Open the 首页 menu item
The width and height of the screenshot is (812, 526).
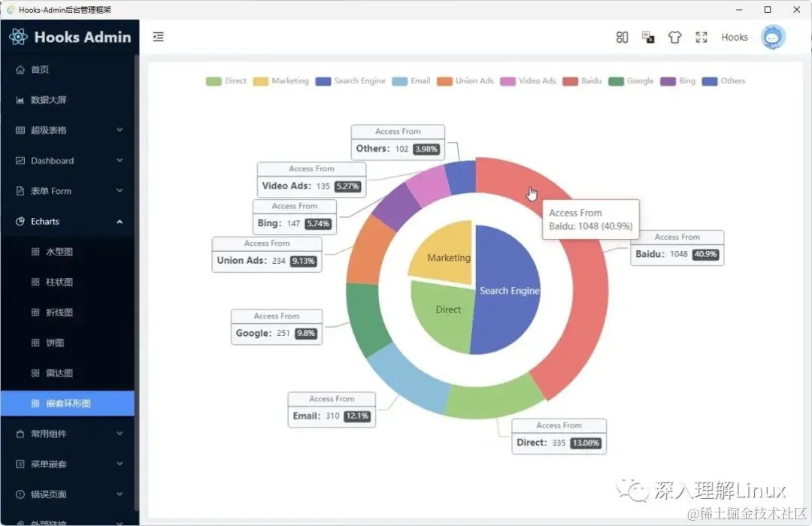(x=68, y=69)
